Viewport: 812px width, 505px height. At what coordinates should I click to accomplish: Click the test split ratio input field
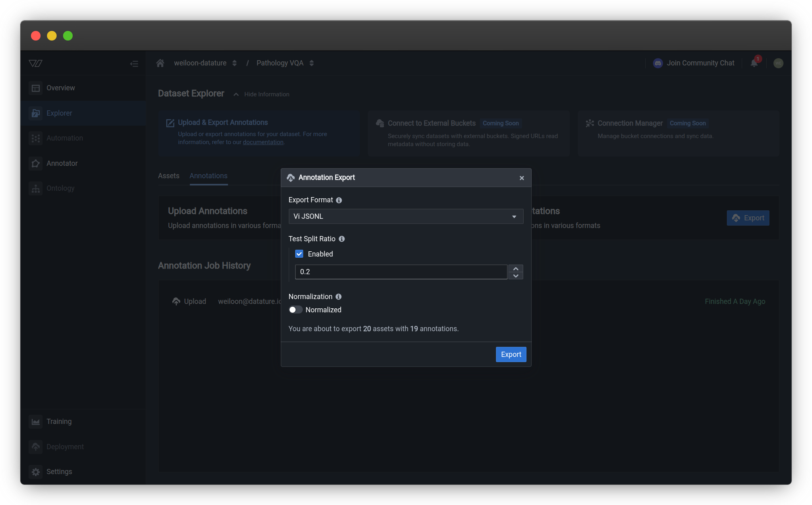pos(400,272)
